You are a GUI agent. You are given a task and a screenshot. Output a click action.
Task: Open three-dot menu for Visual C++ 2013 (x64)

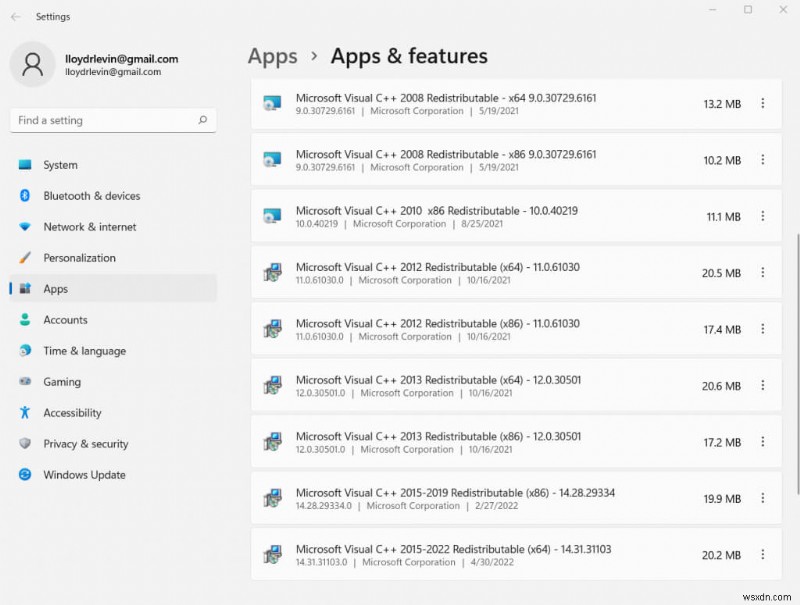pyautogui.click(x=763, y=385)
